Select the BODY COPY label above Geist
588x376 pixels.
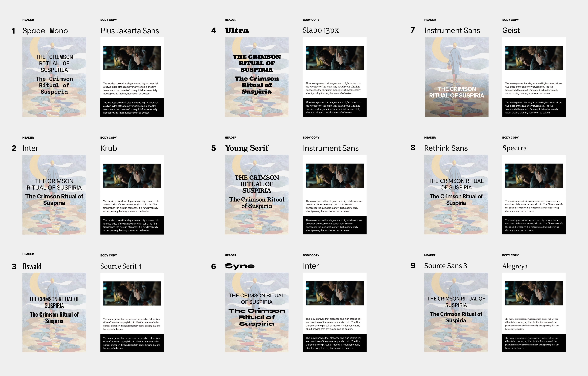pyautogui.click(x=511, y=20)
